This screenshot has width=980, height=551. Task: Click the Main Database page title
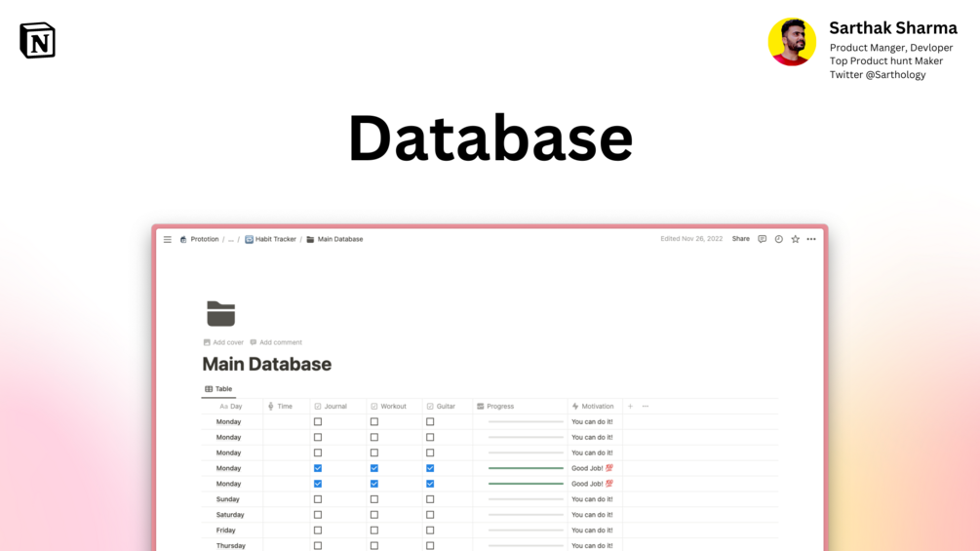[x=267, y=364]
